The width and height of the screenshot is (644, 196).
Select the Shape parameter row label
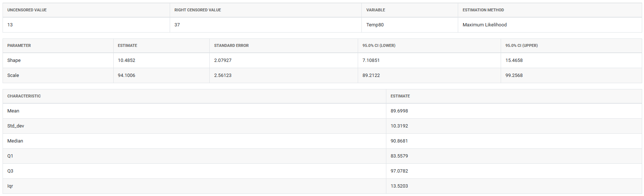pyautogui.click(x=14, y=60)
